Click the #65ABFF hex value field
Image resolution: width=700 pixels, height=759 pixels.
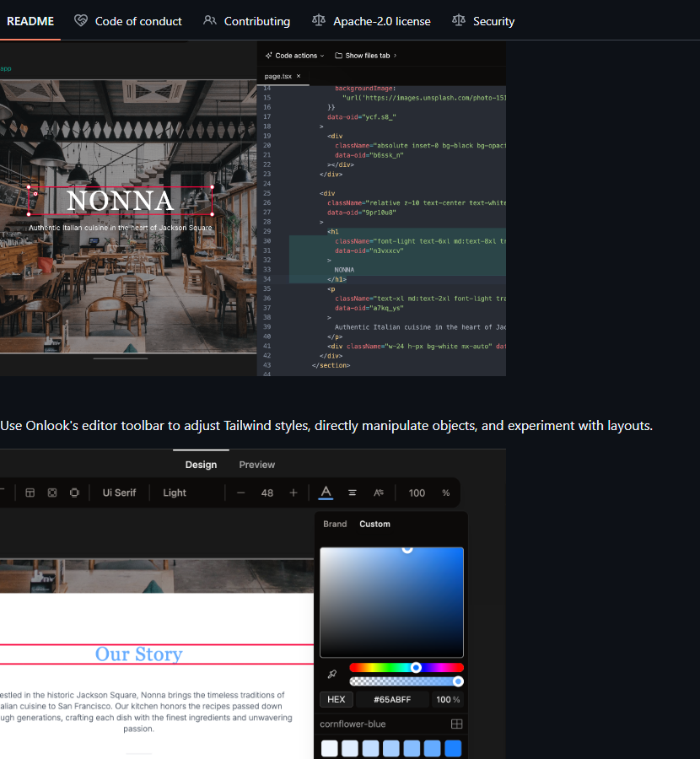click(x=392, y=699)
